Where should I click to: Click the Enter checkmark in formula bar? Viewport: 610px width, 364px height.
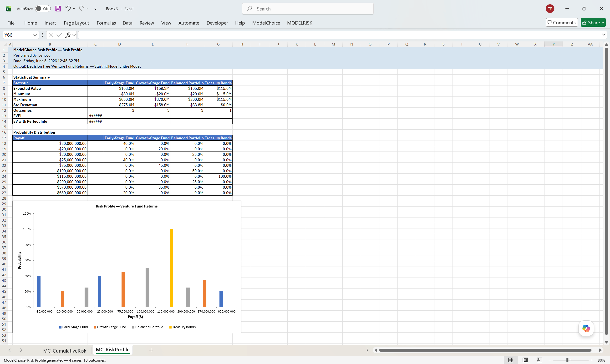click(59, 35)
